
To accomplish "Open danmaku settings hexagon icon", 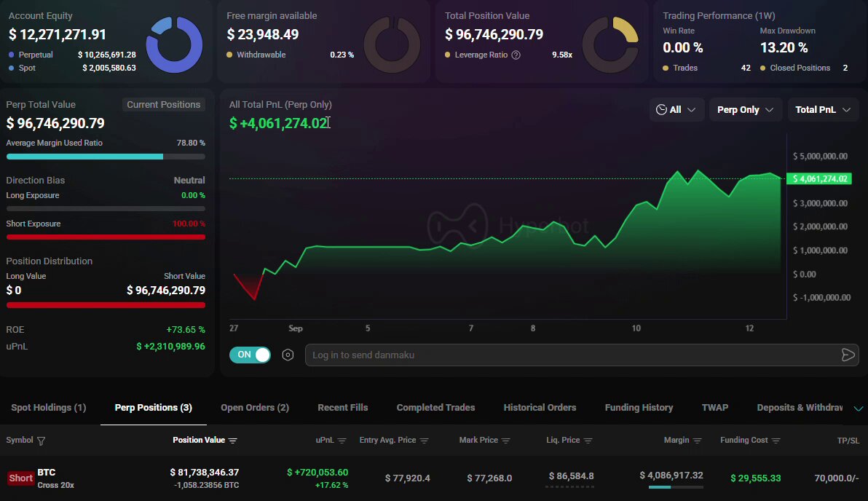I will (288, 355).
